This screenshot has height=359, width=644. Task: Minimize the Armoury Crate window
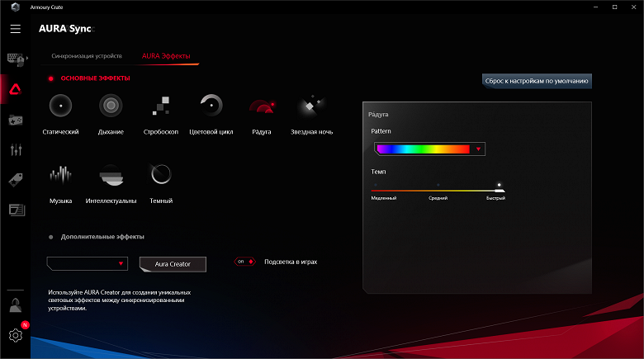[595, 7]
